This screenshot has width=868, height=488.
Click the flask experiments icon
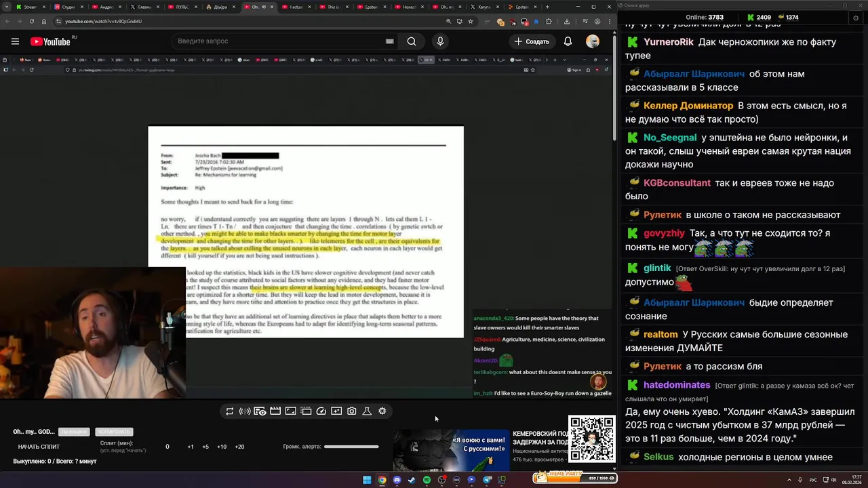367,411
